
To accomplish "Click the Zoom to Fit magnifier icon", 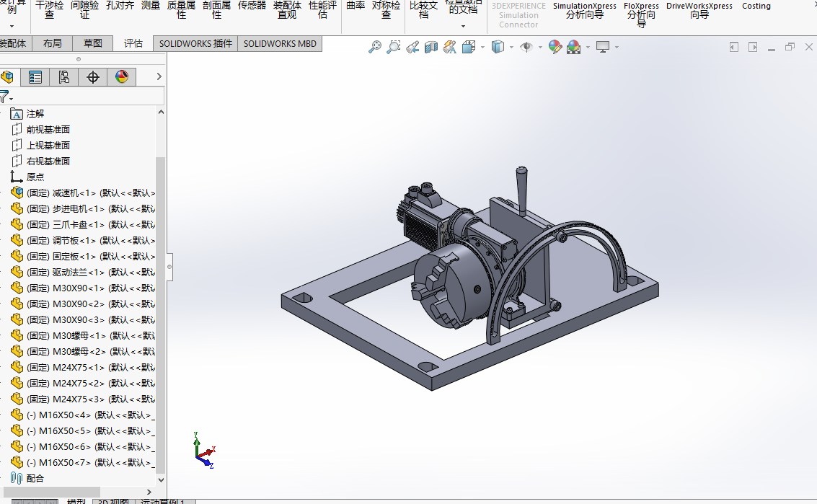I will 375,48.
